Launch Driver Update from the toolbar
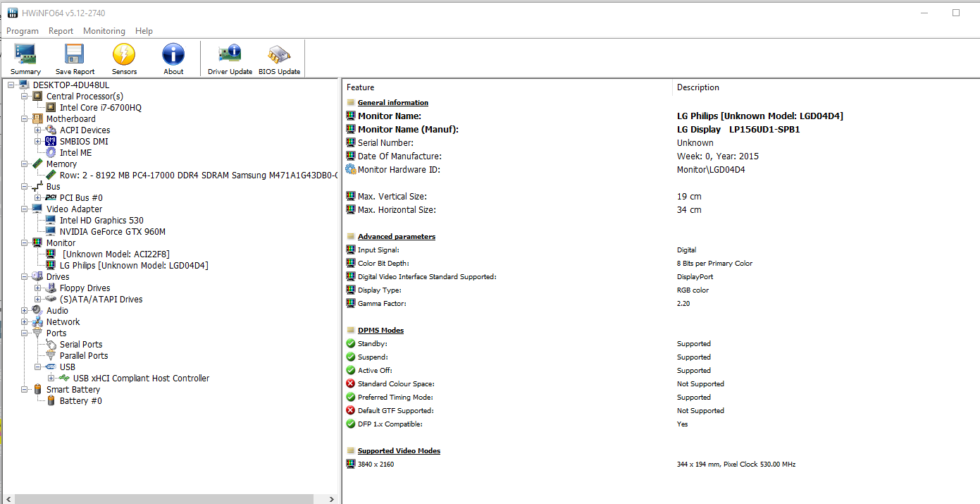This screenshot has height=504, width=980. 230,59
